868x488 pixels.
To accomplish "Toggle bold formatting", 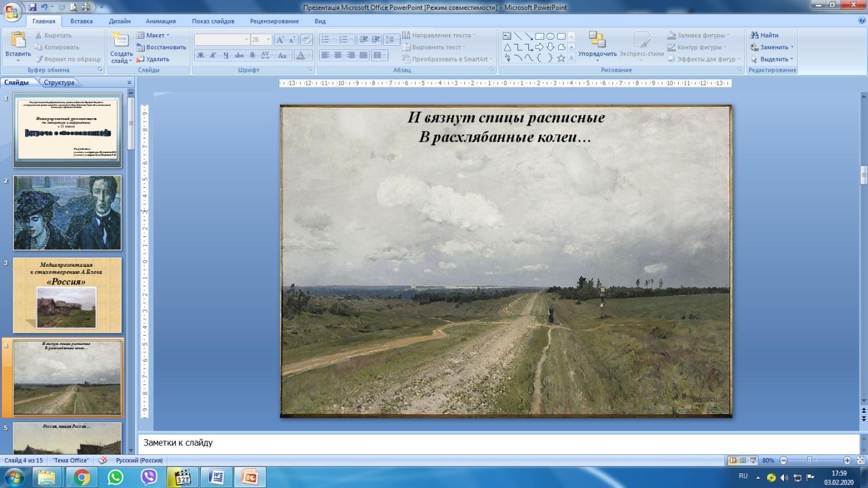I will [x=200, y=55].
